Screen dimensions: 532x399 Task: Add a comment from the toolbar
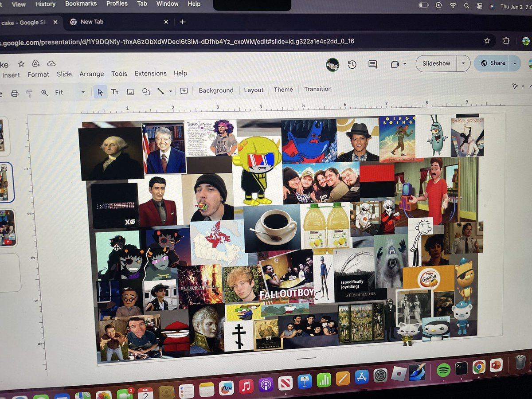click(x=184, y=91)
